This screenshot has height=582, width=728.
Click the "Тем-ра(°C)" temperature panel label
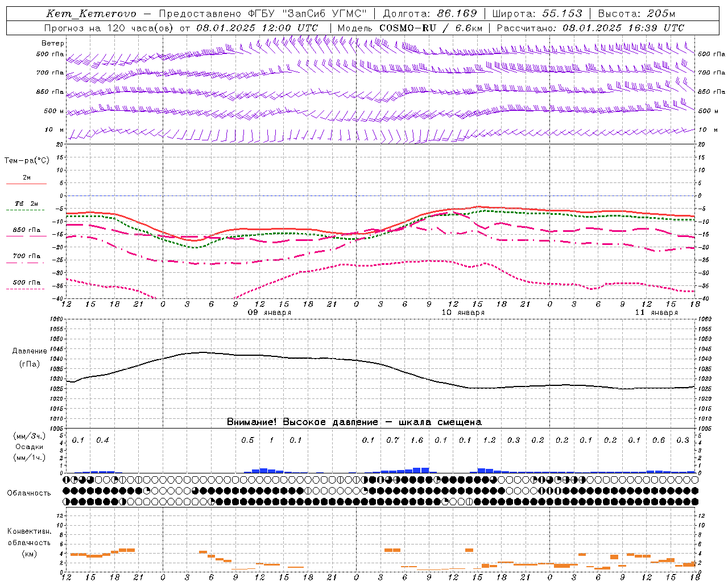(x=27, y=161)
